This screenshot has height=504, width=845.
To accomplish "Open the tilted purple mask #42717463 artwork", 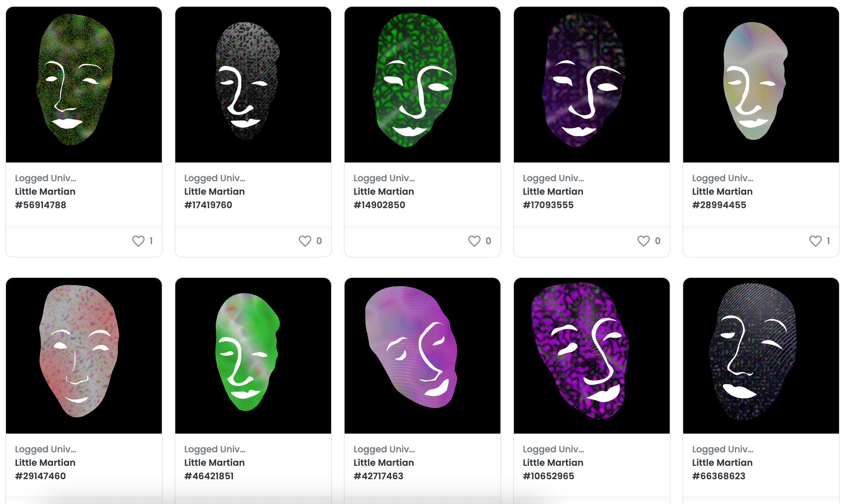I will pyautogui.click(x=422, y=356).
